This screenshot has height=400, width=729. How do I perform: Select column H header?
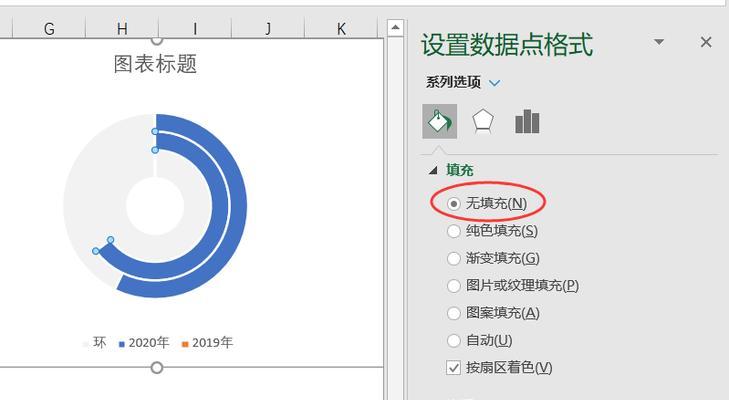click(122, 29)
